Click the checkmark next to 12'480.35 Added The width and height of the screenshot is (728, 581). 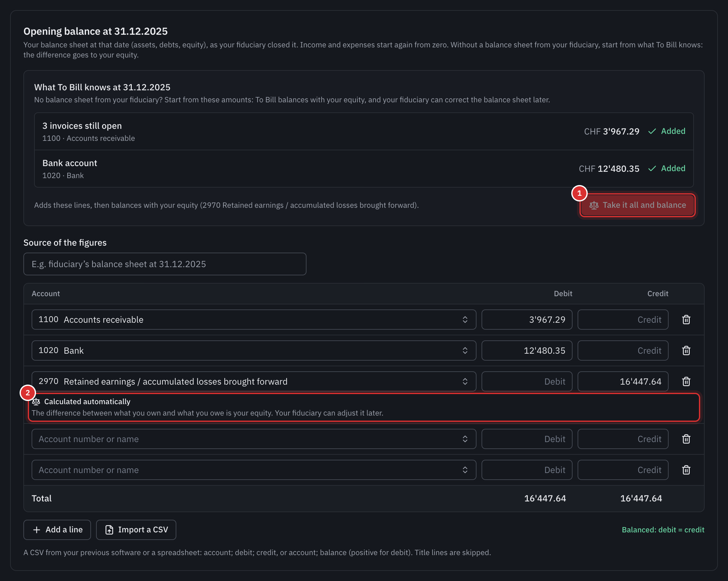pos(652,168)
